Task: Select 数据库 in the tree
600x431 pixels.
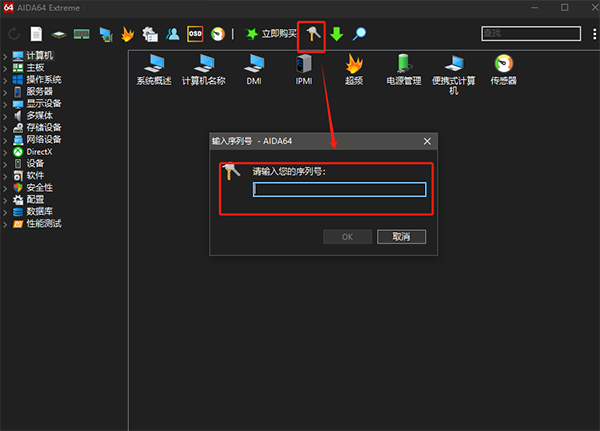Action: point(39,212)
